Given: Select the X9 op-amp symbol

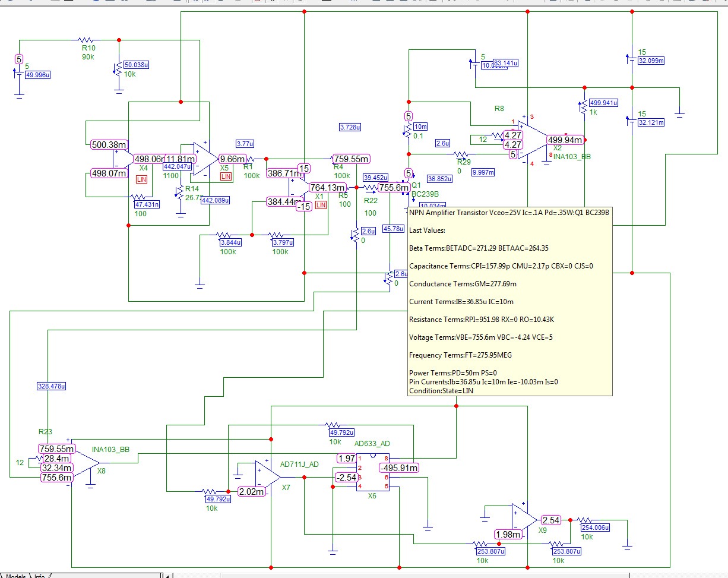Looking at the screenshot, I should 525,520.
